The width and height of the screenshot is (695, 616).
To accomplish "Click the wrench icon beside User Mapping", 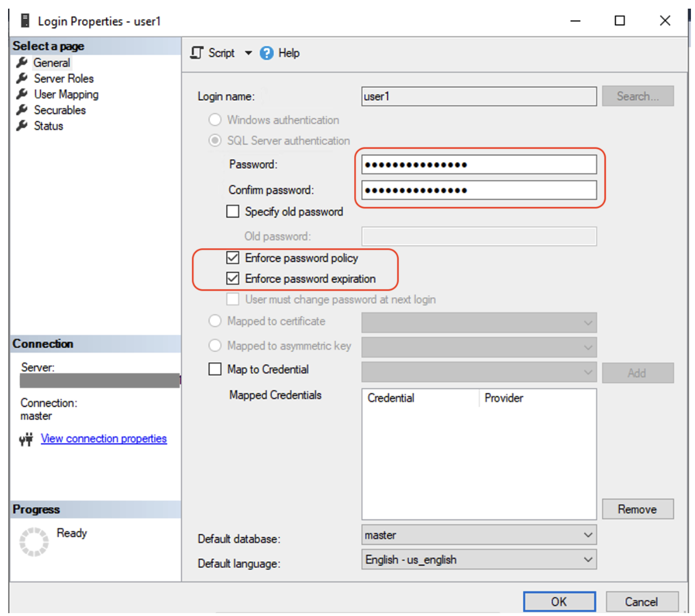I will (22, 94).
